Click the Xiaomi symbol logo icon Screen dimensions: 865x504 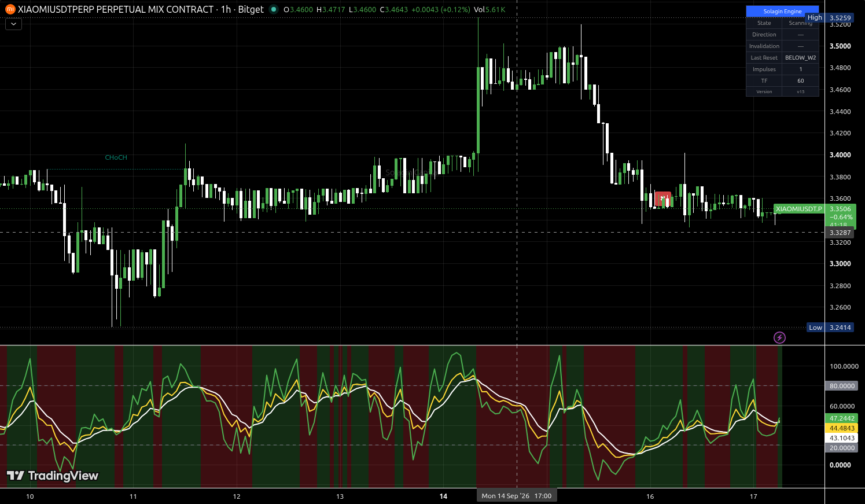coord(10,9)
